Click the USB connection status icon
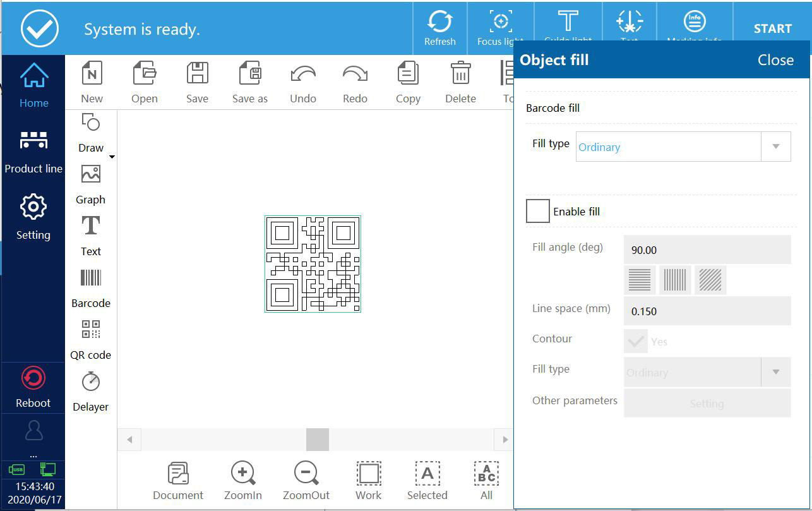The height and width of the screenshot is (511, 812). tap(17, 469)
